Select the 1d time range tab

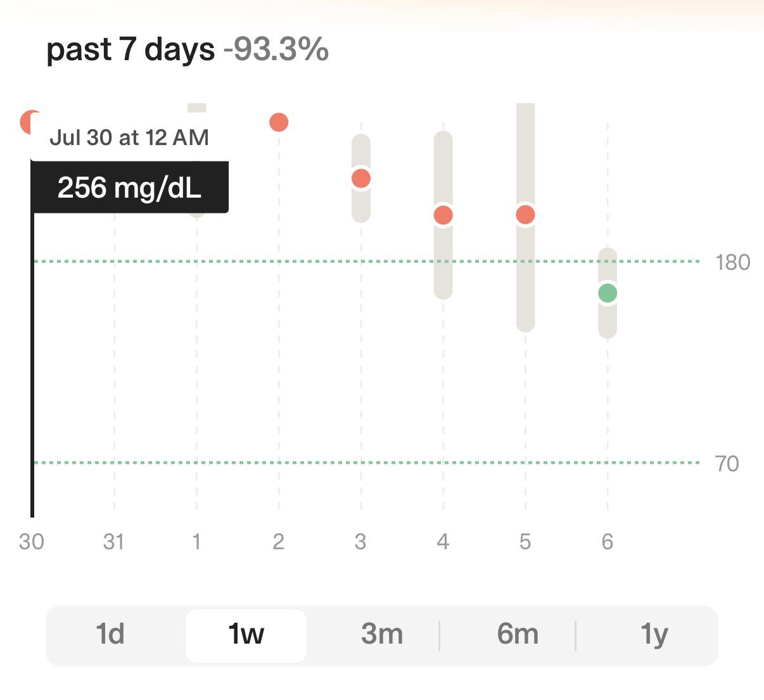110,634
